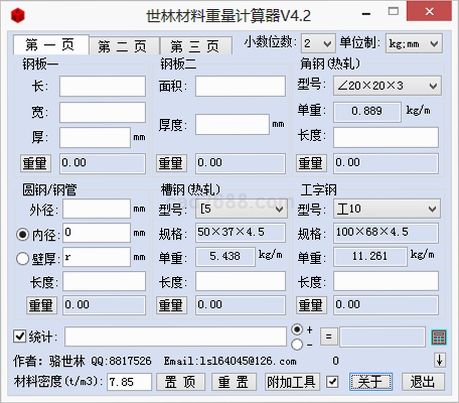
Task: Click the 槽钢 weight result 0.00
Action: 240,305
